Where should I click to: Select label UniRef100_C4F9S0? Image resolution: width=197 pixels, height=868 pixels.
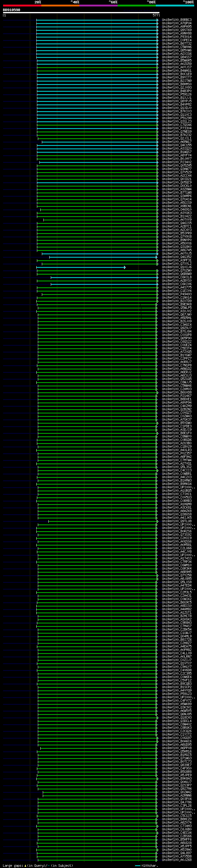click(177, 768)
